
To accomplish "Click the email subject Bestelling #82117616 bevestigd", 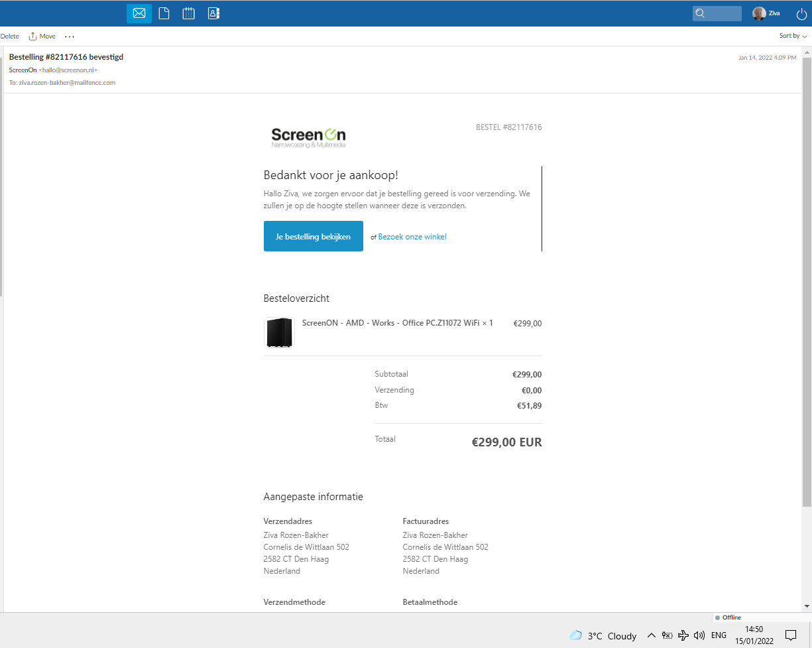I will (66, 57).
